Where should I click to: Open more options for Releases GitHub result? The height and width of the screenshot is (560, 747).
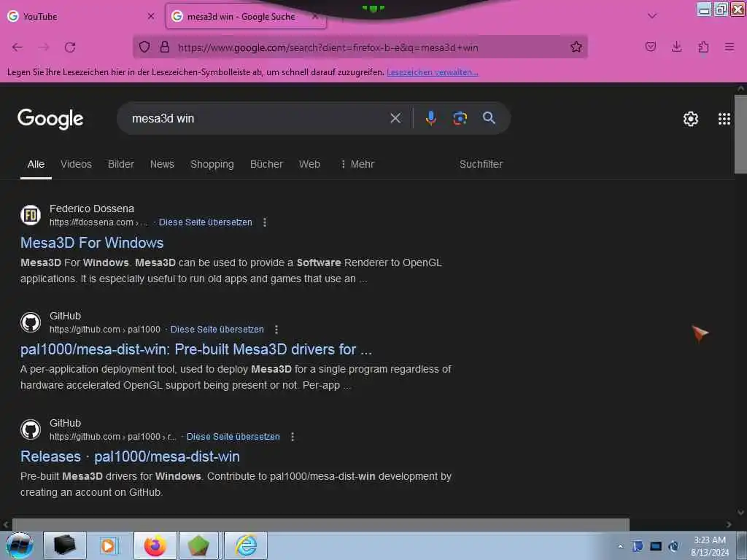(x=293, y=437)
